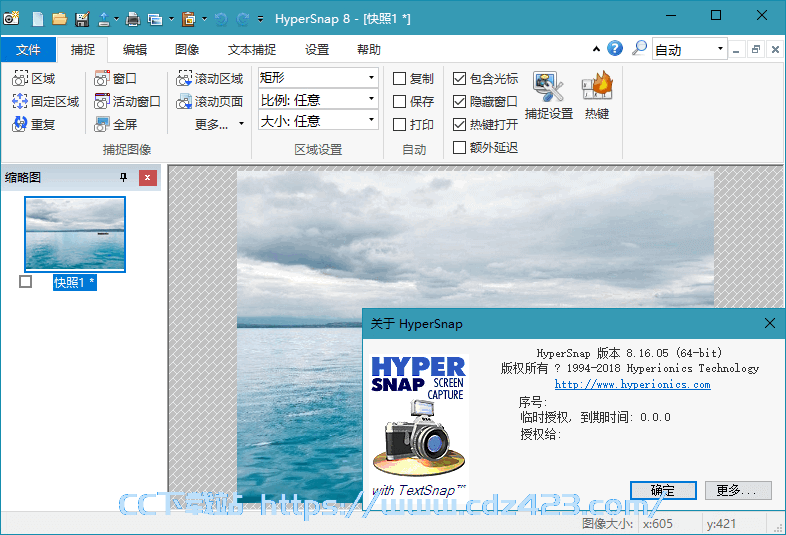This screenshot has height=535, width=786.
Task: Click 确定 in the About dialog
Action: pyautogui.click(x=663, y=490)
